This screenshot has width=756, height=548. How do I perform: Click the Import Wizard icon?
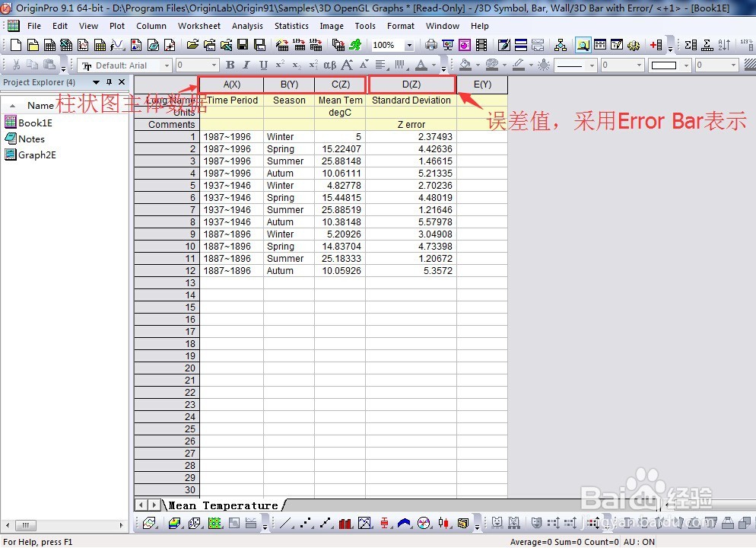point(282,45)
